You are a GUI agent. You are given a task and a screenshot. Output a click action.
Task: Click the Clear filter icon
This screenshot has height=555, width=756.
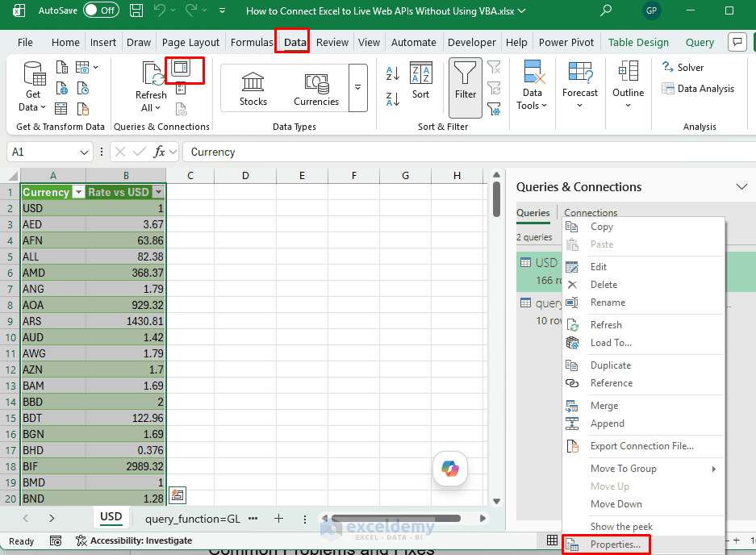point(494,67)
